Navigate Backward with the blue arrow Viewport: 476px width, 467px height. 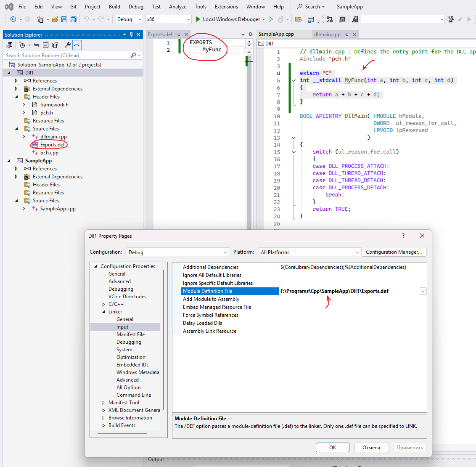(x=13, y=19)
